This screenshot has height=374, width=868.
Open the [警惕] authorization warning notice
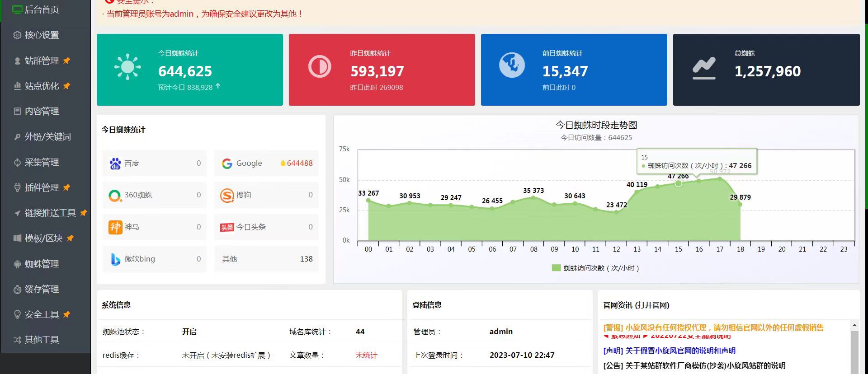click(x=713, y=327)
